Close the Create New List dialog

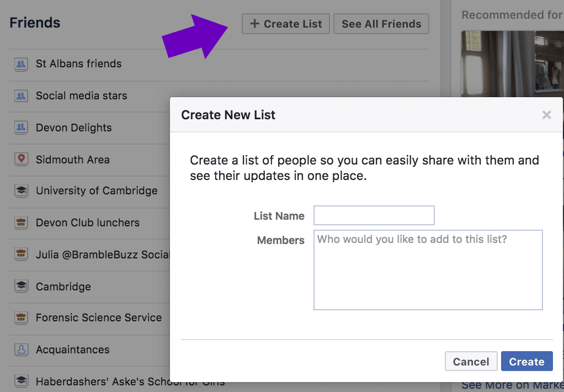point(546,115)
